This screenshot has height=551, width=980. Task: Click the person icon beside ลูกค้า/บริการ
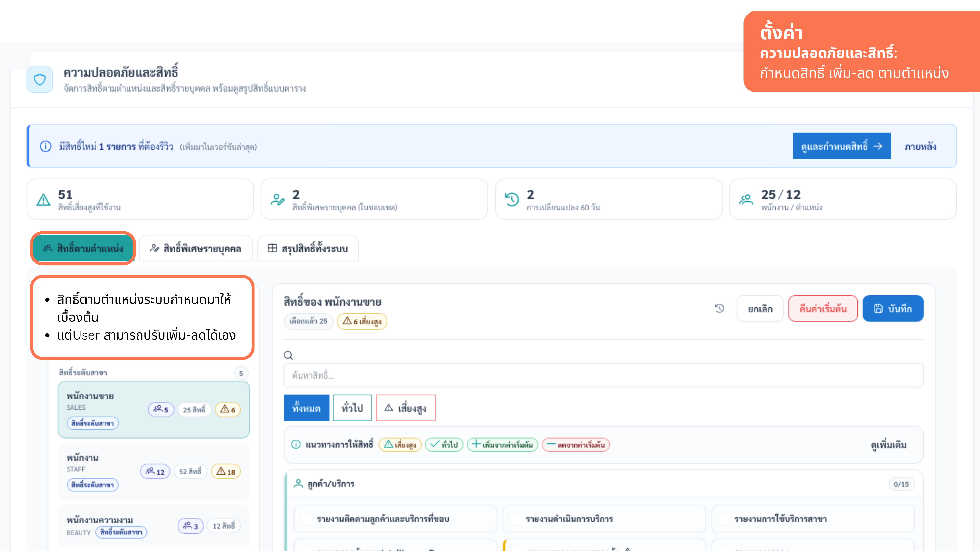(x=298, y=484)
